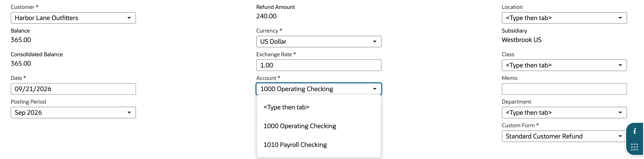Click the grid dots icon on the side panel
This screenshot has width=644, height=159.
coord(635,147)
